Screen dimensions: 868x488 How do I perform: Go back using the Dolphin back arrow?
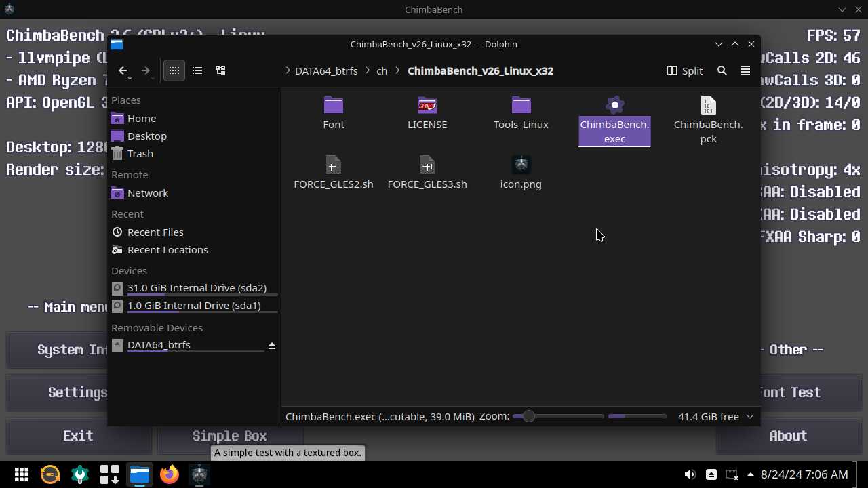point(123,70)
